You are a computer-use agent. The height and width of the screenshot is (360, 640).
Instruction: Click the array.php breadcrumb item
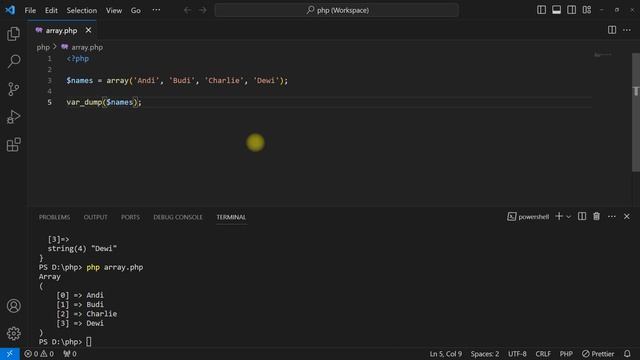click(x=82, y=47)
